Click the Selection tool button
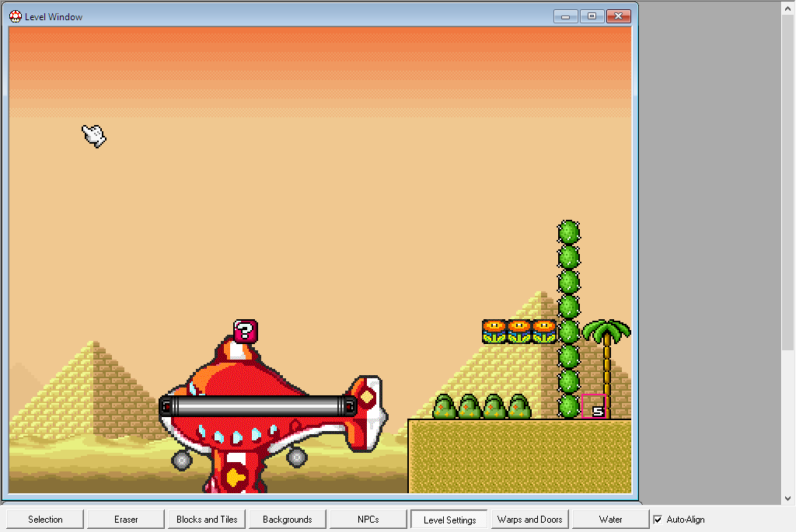 (45, 520)
